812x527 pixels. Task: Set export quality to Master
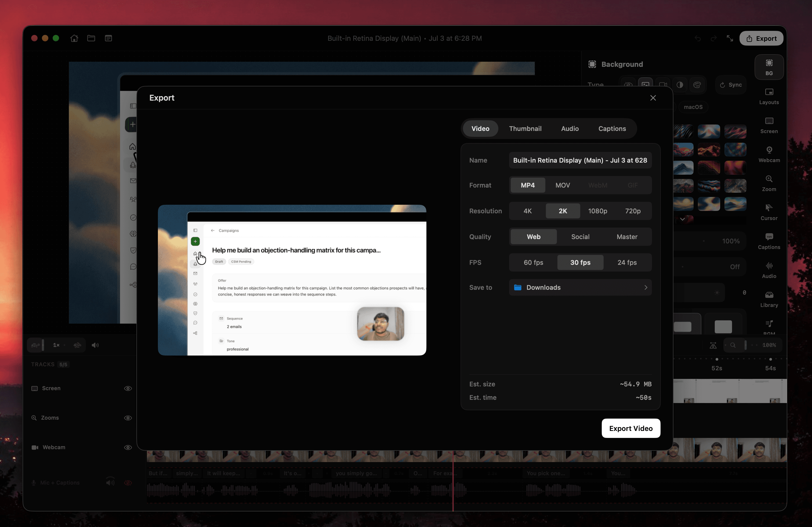coord(627,237)
